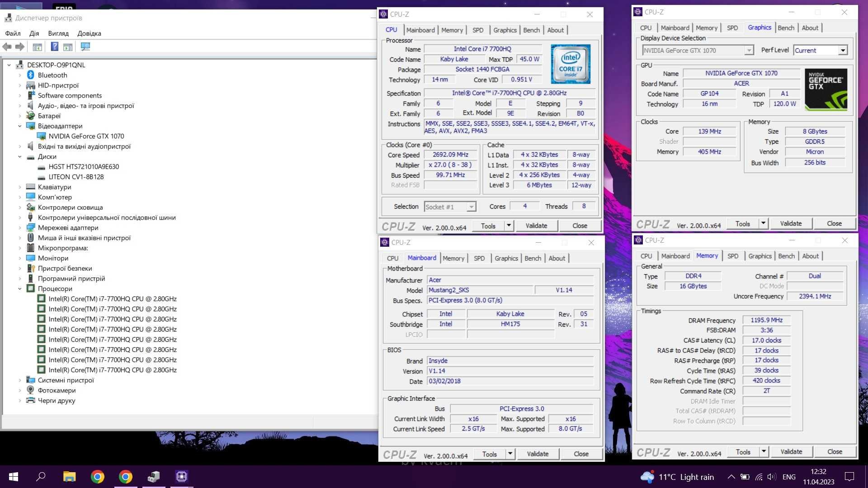Image resolution: width=868 pixels, height=488 pixels.
Task: Click the HGST HTS721010A9E630 disk icon
Action: coord(41,167)
